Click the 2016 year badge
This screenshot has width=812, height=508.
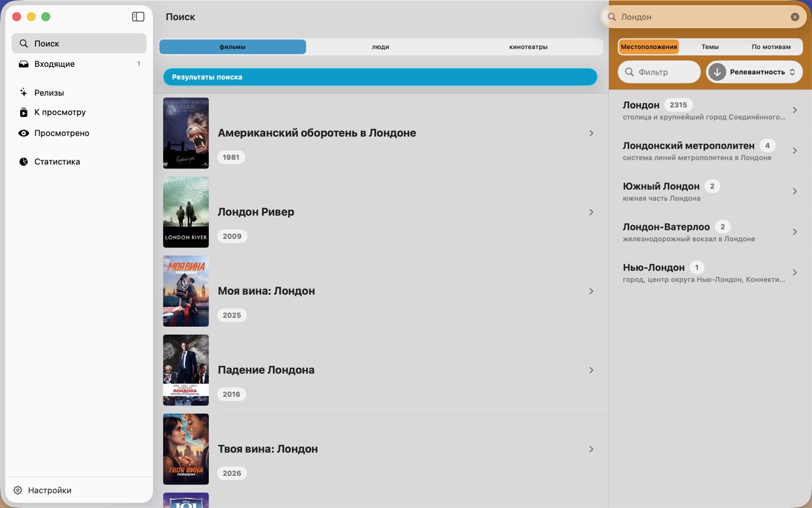tap(232, 394)
